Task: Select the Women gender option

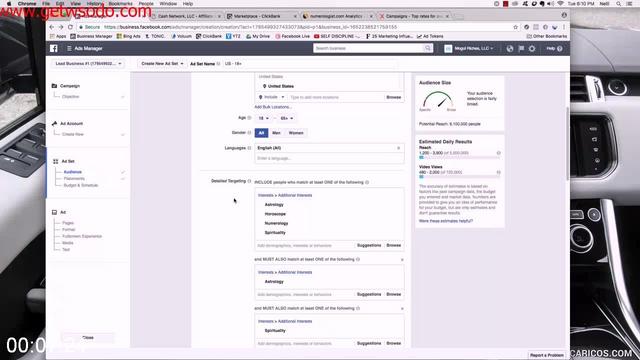Action: tap(296, 133)
